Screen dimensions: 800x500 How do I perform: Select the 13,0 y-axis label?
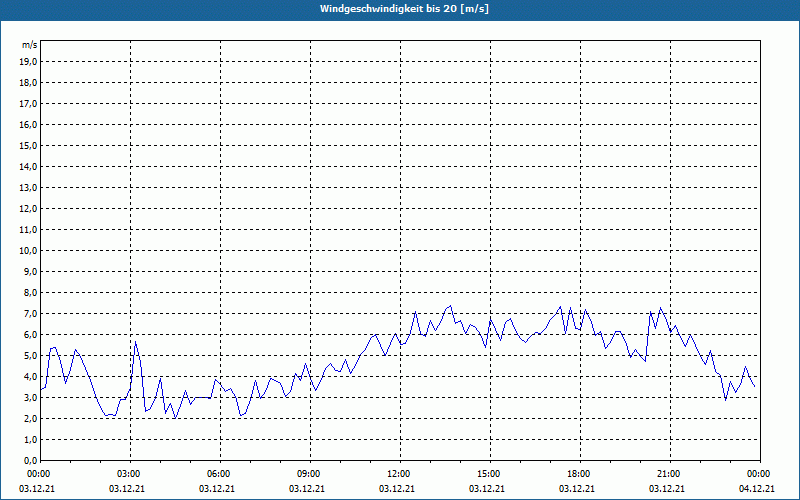point(28,188)
